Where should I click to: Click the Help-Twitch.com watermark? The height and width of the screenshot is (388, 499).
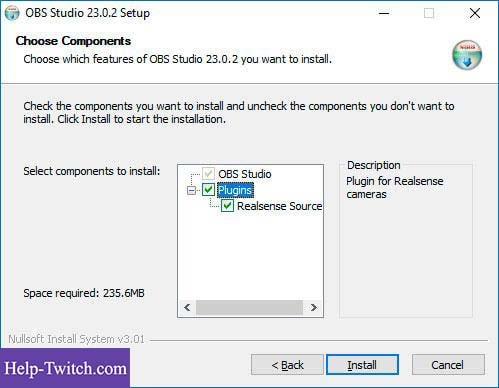pyautogui.click(x=65, y=368)
